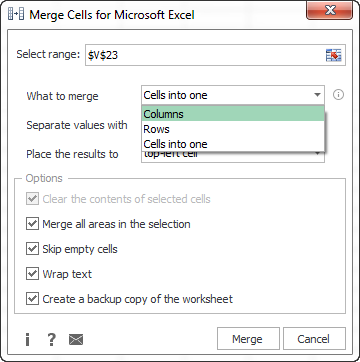Screen dimensions: 360x362
Task: Click the Merge Cells title bar app icon
Action: [16, 15]
